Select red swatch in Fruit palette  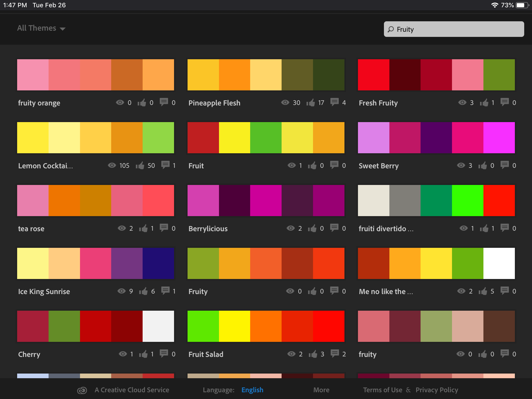(x=203, y=138)
